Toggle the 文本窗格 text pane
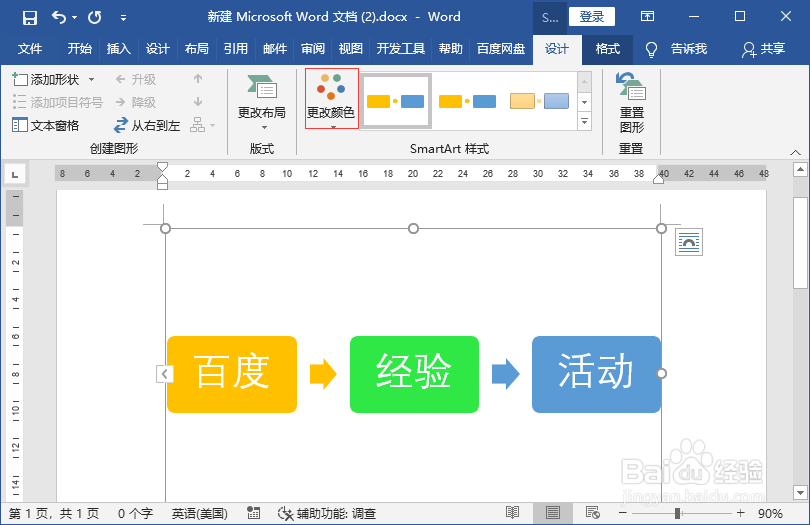Image resolution: width=810 pixels, height=525 pixels. pos(45,126)
